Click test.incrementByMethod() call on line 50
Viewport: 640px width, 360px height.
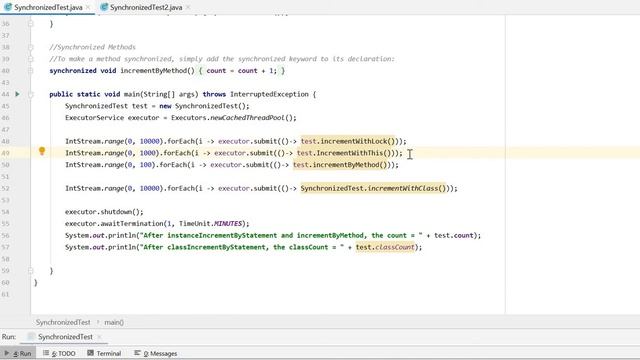coord(340,165)
